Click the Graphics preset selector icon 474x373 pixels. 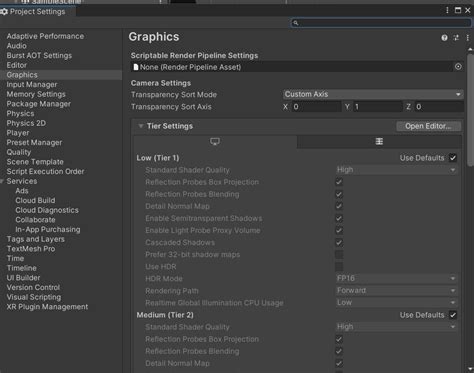pyautogui.click(x=456, y=38)
